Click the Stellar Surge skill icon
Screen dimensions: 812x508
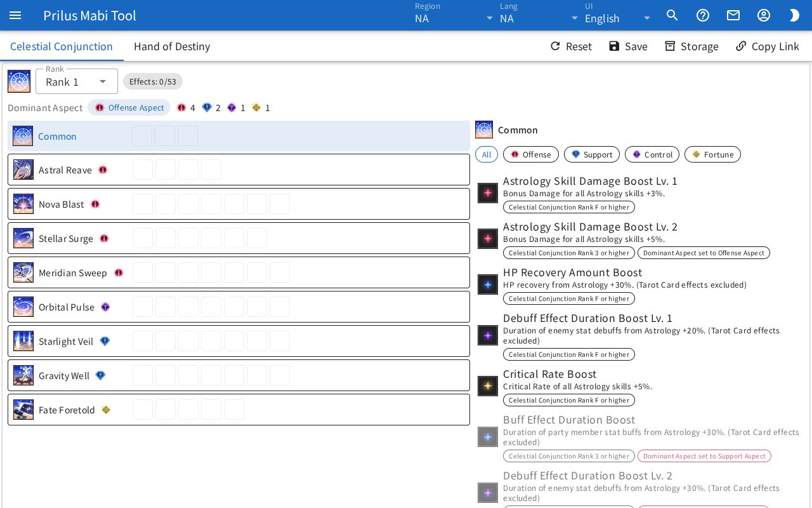click(23, 239)
